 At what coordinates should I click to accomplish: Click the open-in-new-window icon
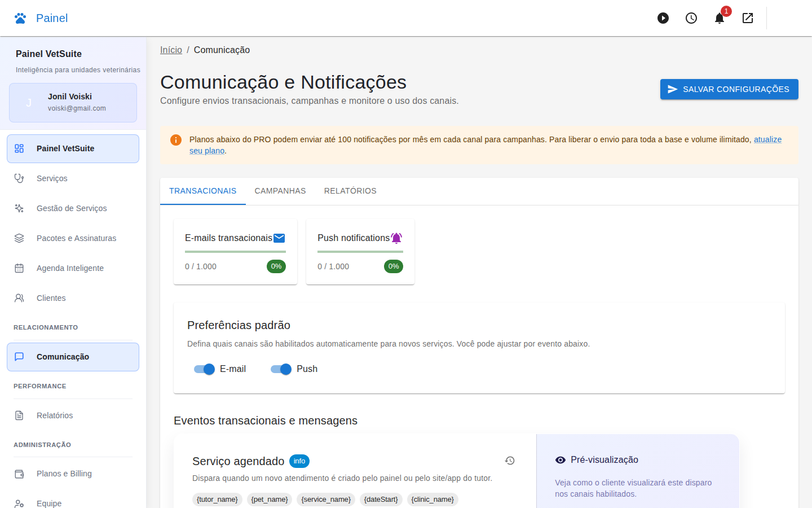point(748,18)
